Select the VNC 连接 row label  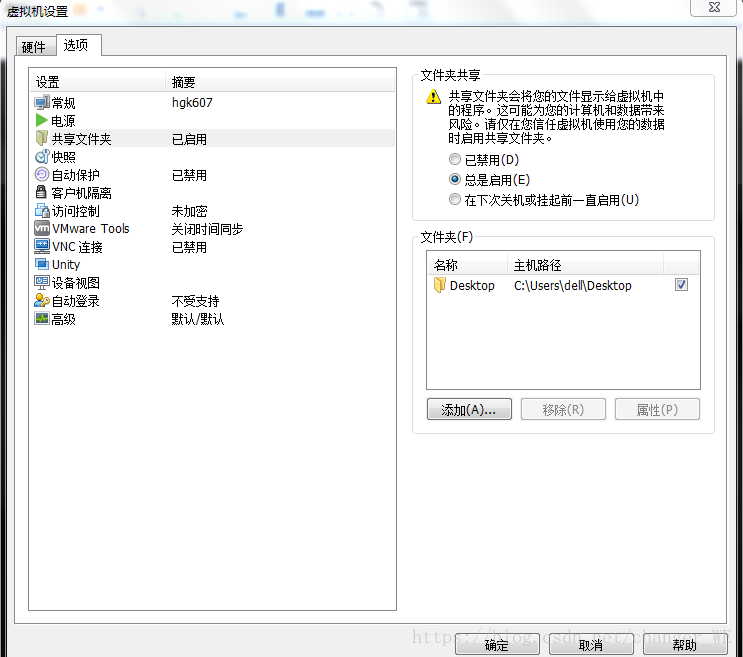77,247
